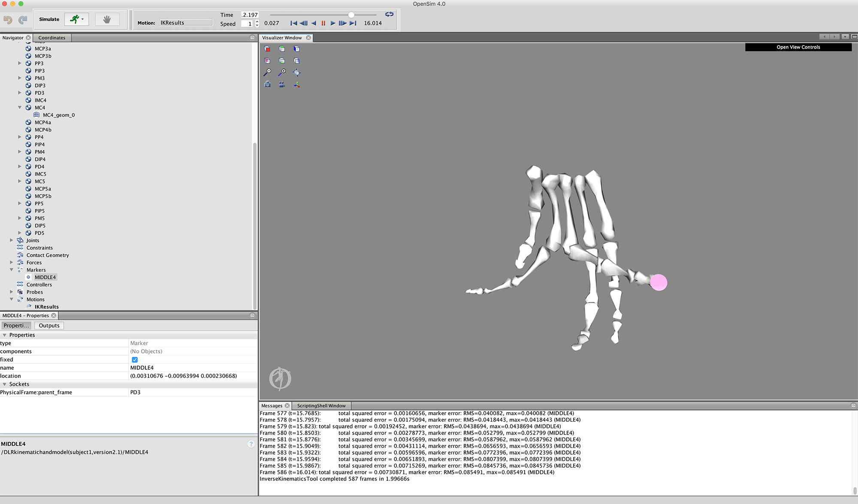Screen dimensions: 858x504
Task: Click the pink MIDDLE4 marker sphere
Action: click(x=659, y=282)
